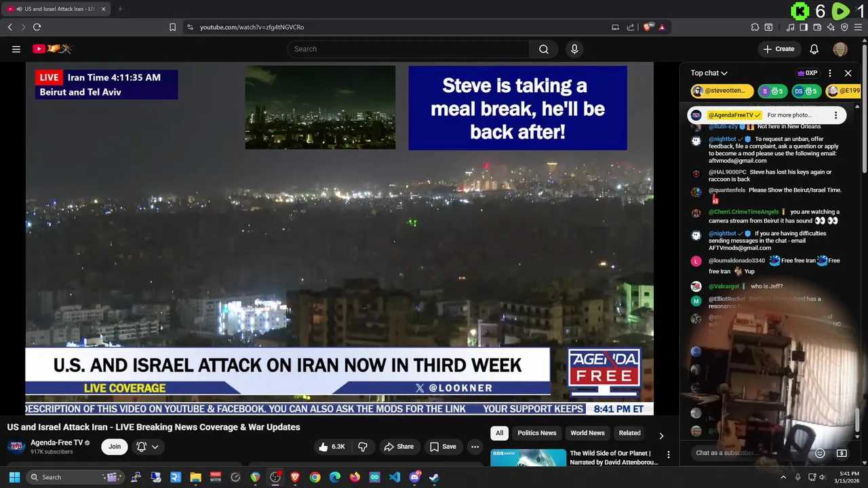This screenshot has width=868, height=488.
Task: Open the notifications bell
Action: point(814,49)
